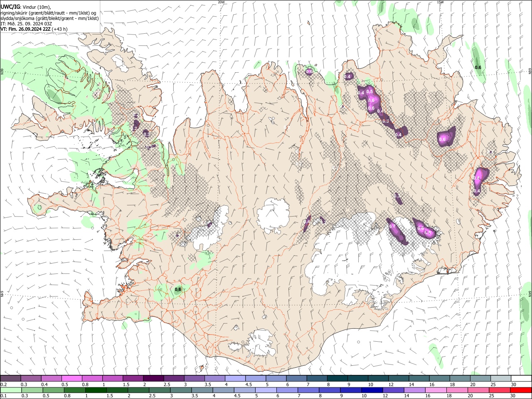Pick the palest green first swatch in the lower legend row
This screenshot has width=532, height=399.
click(11, 390)
